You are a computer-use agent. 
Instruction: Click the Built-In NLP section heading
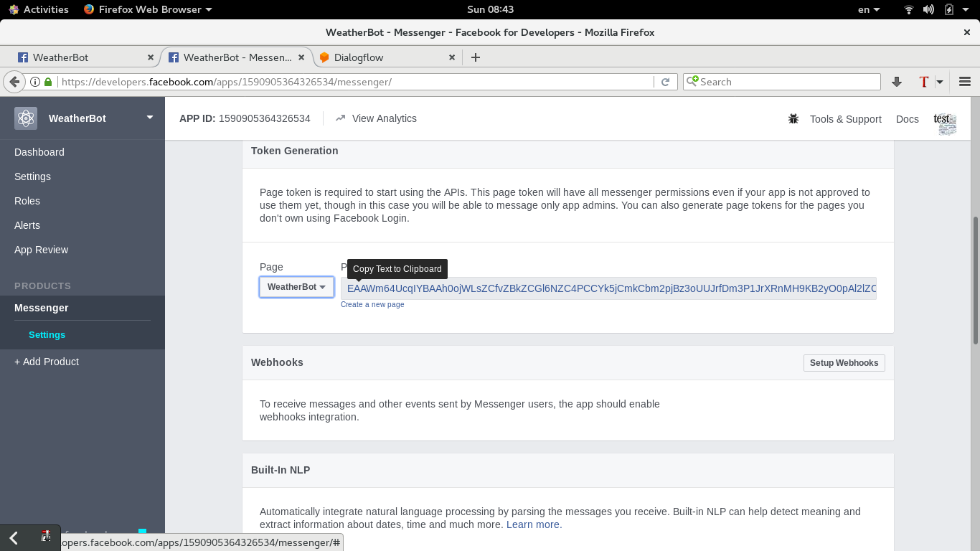click(281, 470)
